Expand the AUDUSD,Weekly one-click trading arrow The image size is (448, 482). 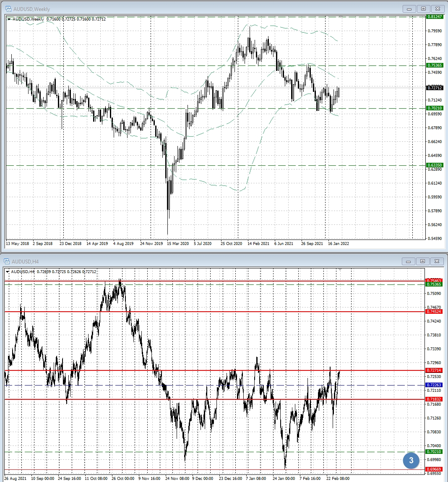pos(9,19)
